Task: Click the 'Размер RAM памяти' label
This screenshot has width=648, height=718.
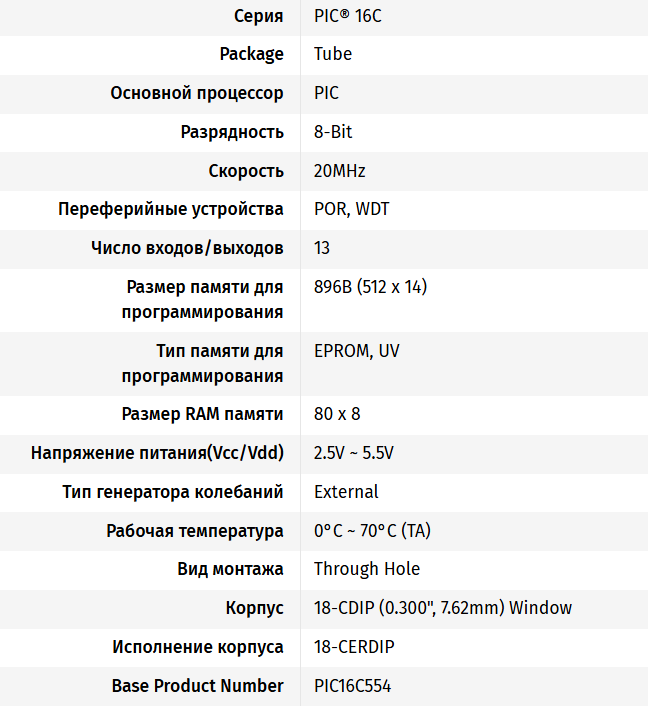Action: pyautogui.click(x=202, y=414)
